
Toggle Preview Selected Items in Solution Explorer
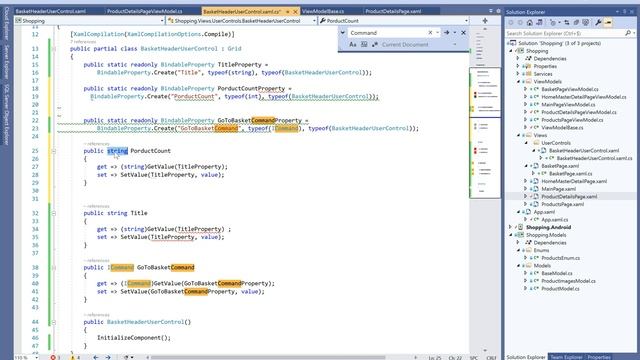click(x=608, y=23)
